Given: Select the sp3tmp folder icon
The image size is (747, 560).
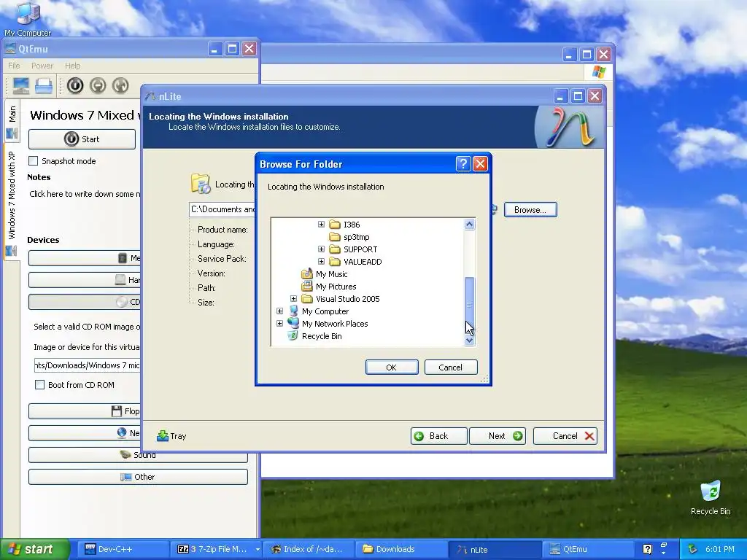Looking at the screenshot, I should pyautogui.click(x=335, y=237).
